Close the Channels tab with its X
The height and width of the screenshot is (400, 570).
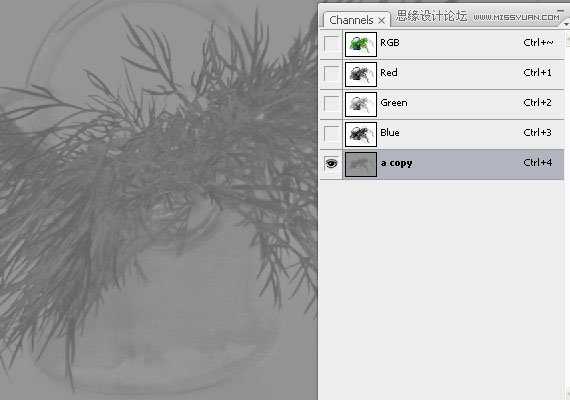point(381,21)
